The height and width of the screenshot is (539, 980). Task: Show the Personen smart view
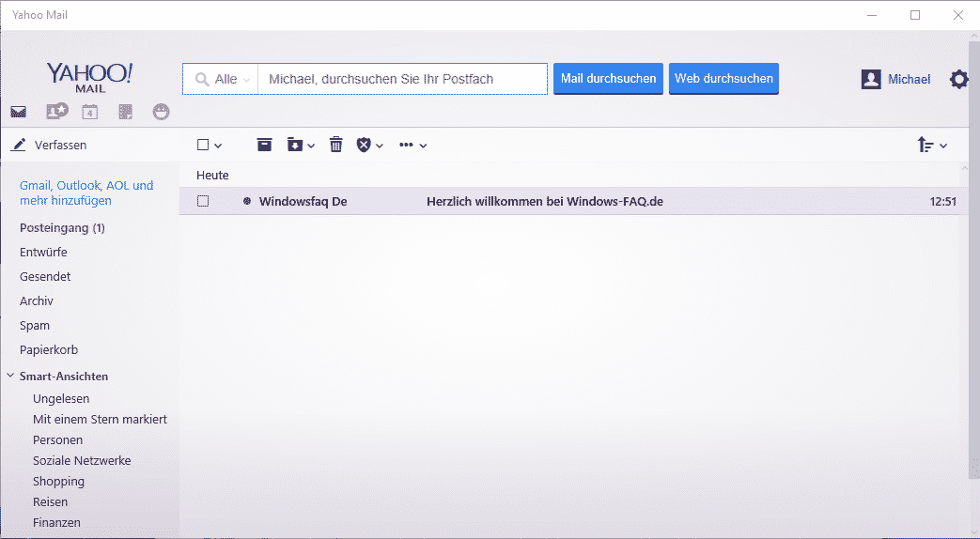click(57, 439)
